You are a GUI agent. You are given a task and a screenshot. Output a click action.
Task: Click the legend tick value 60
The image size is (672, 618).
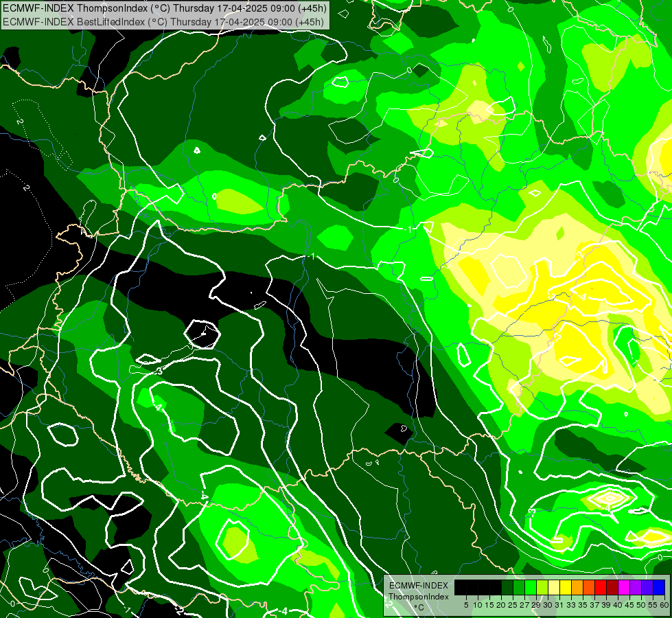pyautogui.click(x=664, y=605)
